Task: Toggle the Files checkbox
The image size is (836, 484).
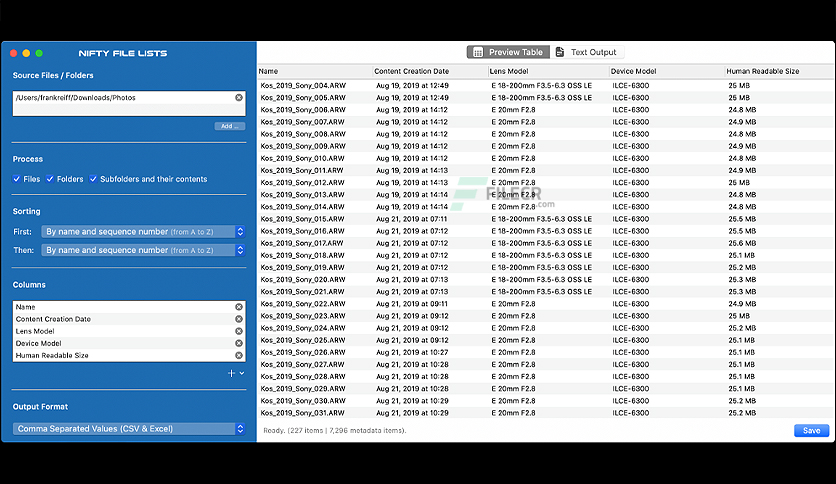Action: click(17, 179)
